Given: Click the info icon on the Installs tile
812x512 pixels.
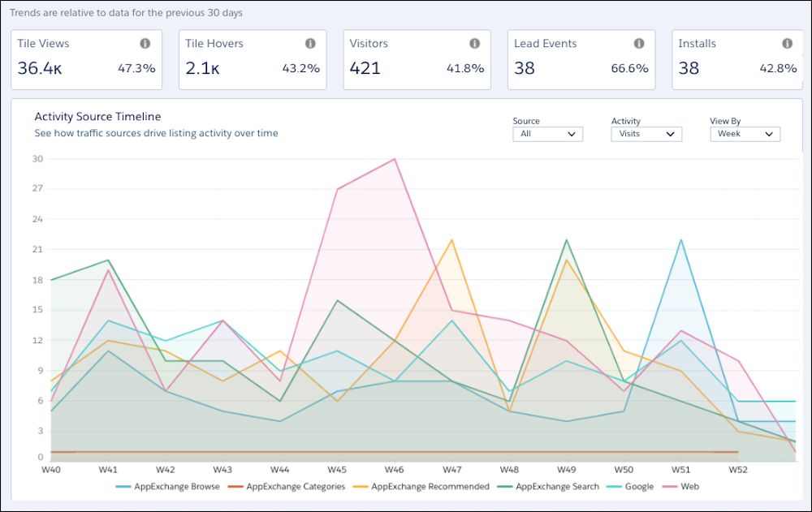Looking at the screenshot, I should pyautogui.click(x=788, y=44).
